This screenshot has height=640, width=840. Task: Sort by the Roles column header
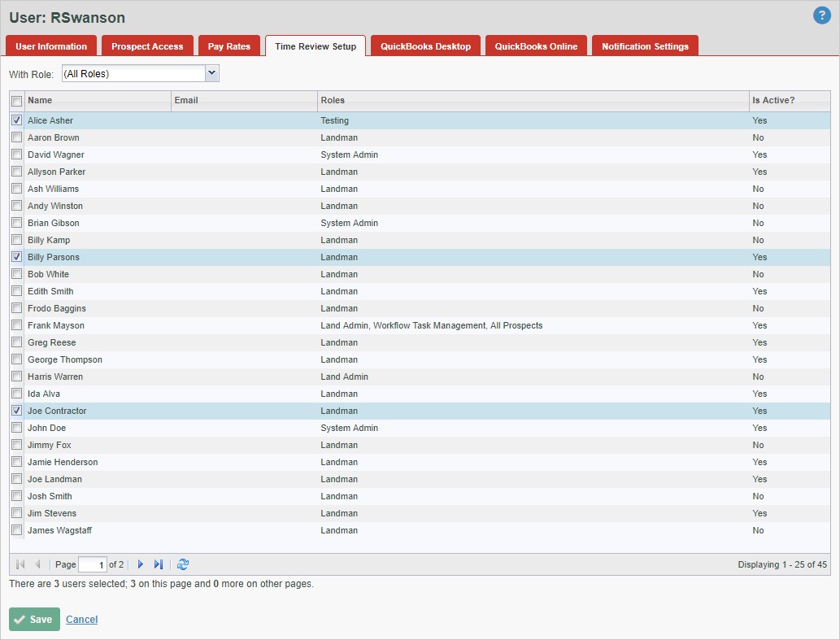[x=533, y=101]
